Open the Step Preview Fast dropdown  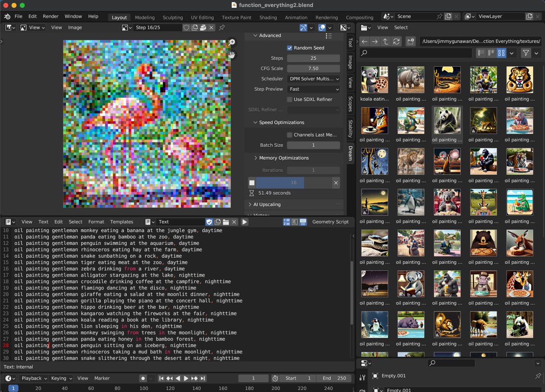coord(313,89)
